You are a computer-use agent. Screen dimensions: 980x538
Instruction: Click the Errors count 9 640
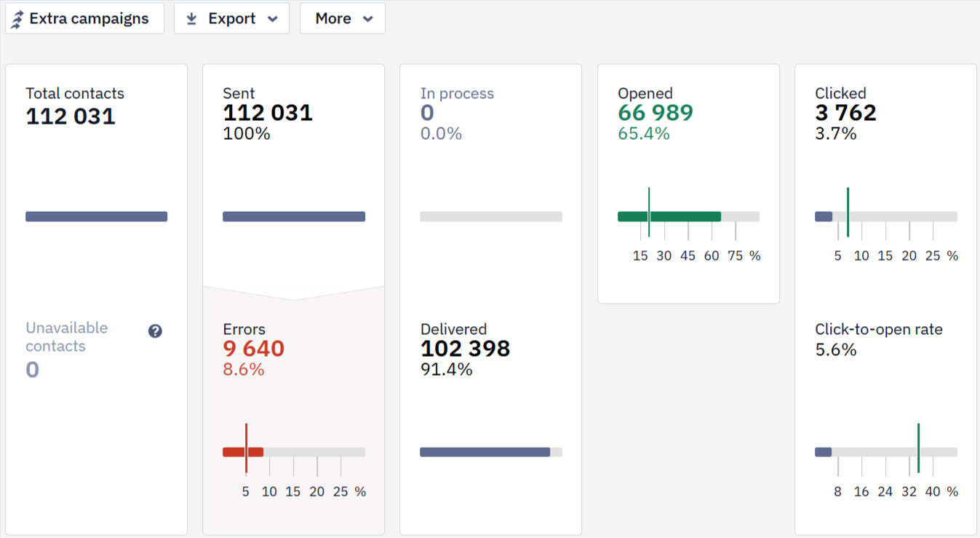pyautogui.click(x=253, y=349)
